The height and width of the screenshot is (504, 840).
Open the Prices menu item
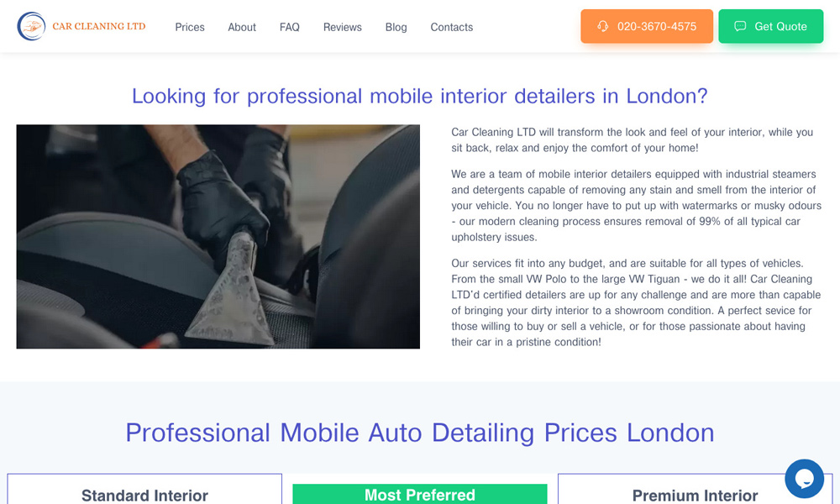coord(190,28)
